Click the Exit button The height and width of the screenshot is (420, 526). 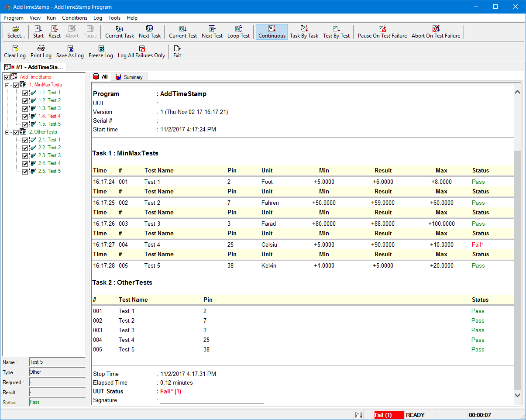[x=177, y=52]
